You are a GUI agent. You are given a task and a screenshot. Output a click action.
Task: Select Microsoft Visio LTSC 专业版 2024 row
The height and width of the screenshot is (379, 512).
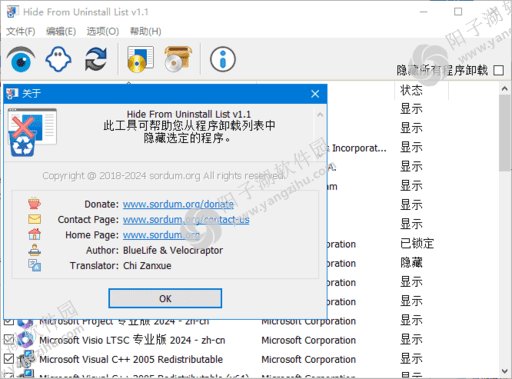(132, 340)
